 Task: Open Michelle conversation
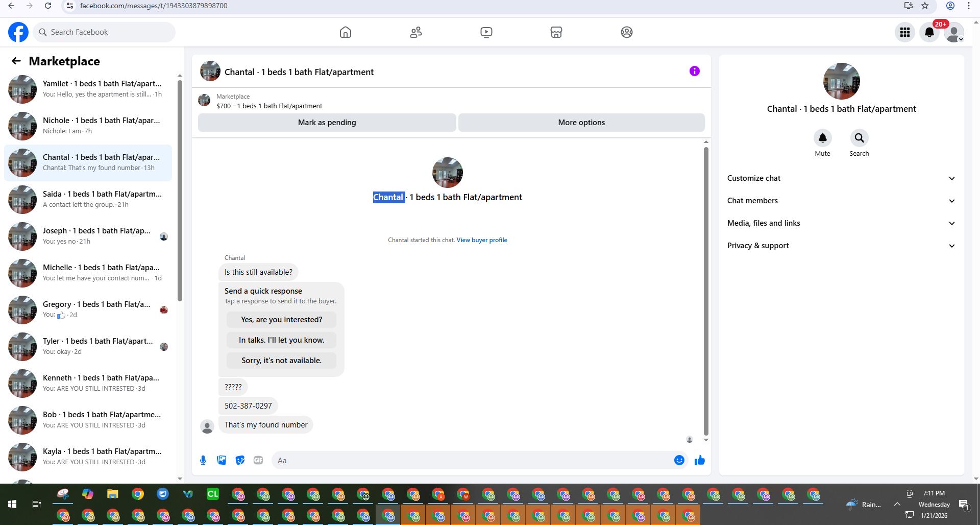(88, 273)
